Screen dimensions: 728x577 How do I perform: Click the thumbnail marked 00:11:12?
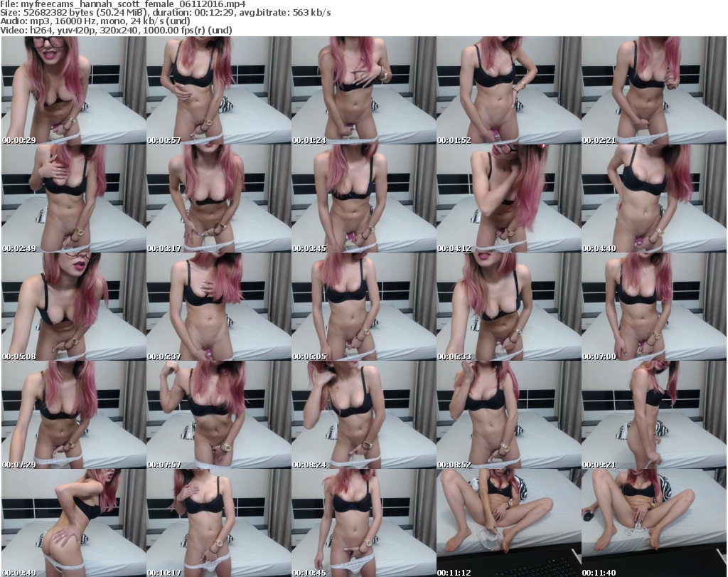click(508, 523)
